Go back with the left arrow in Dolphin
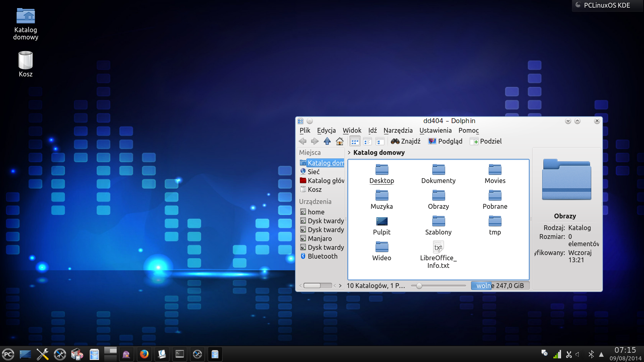Screen dimensions: 644x362 pos(303,141)
